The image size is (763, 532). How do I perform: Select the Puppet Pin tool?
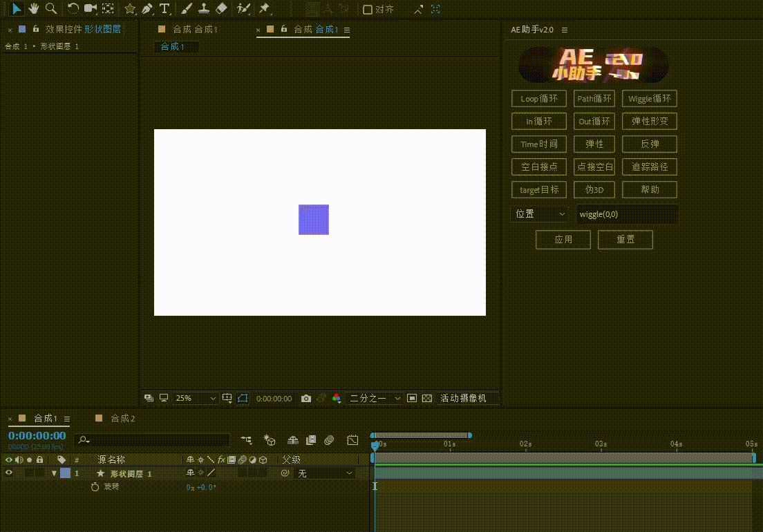tap(265, 9)
